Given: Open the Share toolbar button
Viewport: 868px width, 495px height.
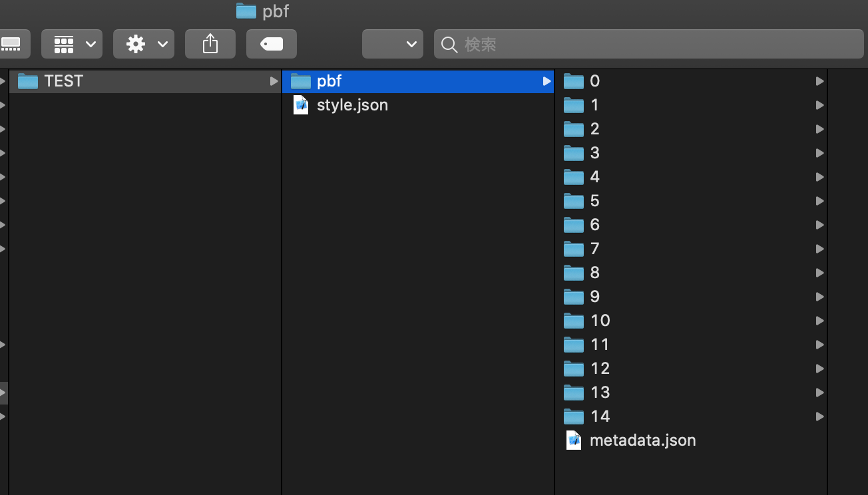Looking at the screenshot, I should coord(210,44).
